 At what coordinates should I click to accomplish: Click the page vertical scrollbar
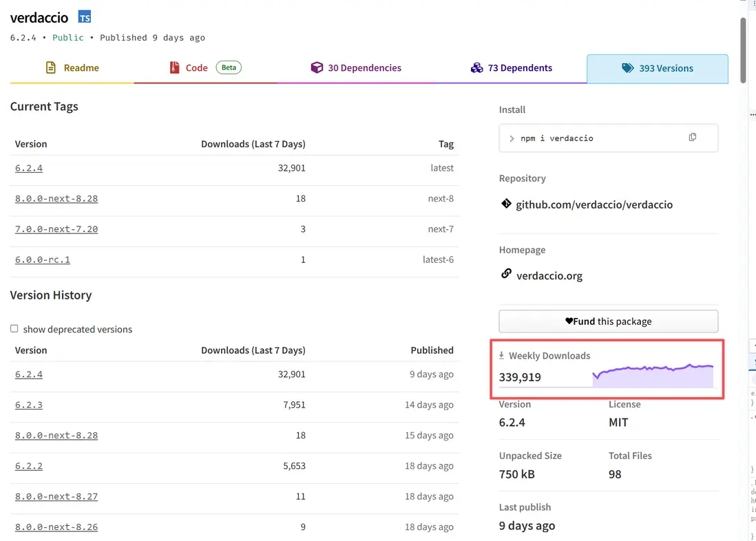(x=743, y=48)
